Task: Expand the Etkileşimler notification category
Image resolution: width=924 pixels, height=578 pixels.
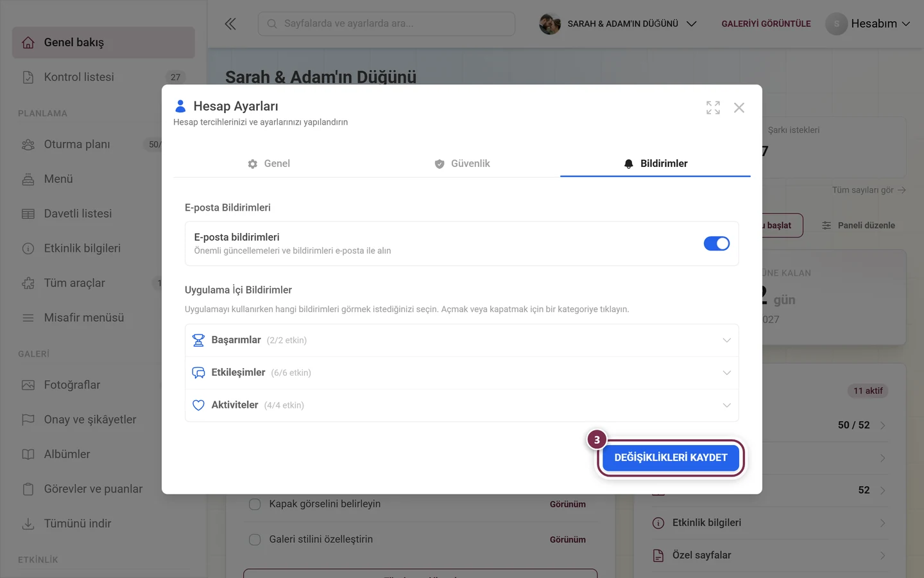Action: click(462, 373)
